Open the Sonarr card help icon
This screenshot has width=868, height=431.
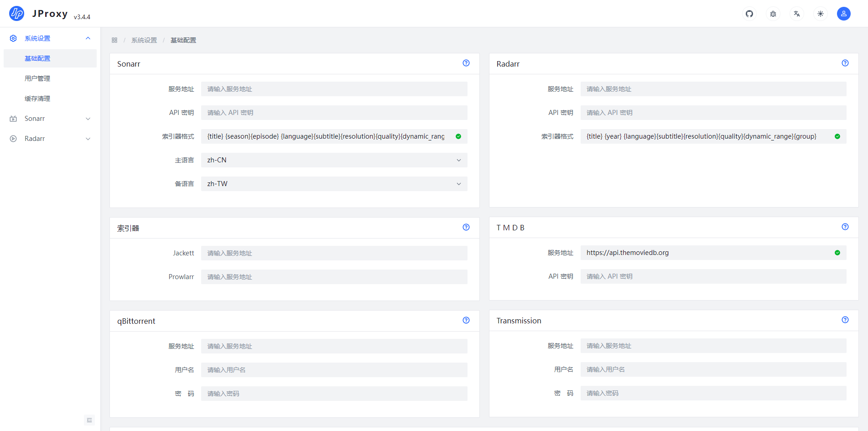click(466, 63)
